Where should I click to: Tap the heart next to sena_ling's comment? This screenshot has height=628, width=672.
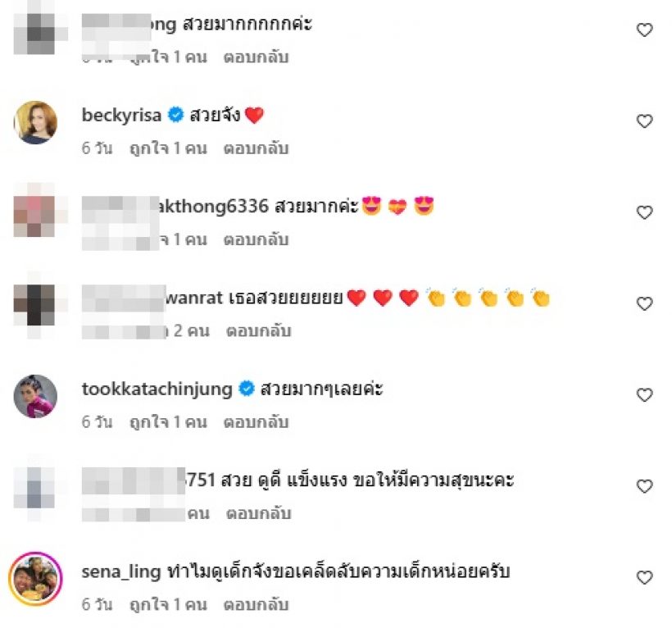(644, 577)
